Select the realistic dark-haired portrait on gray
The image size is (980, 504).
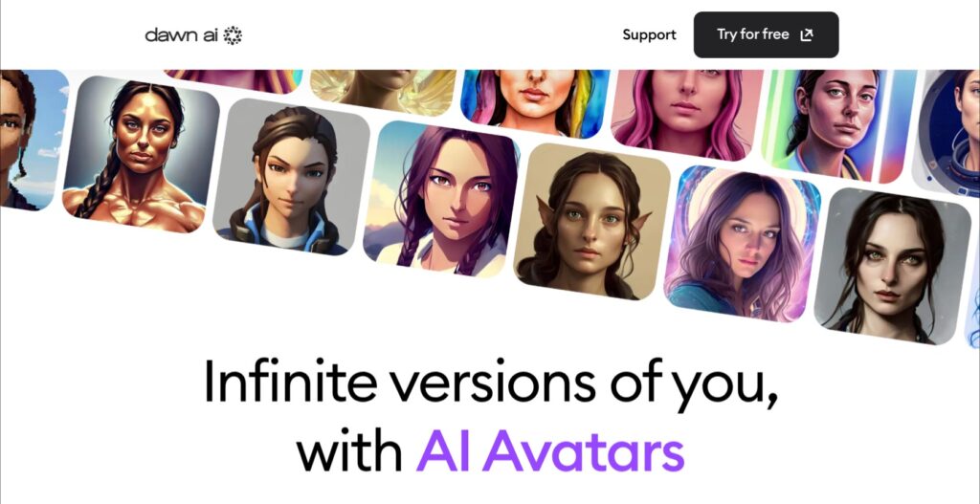tap(892, 267)
